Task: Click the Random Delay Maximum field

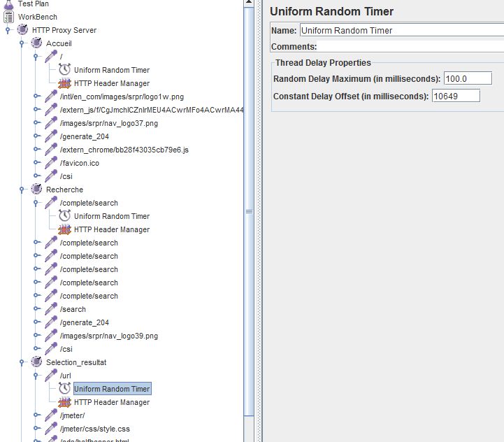Action: [x=468, y=79]
